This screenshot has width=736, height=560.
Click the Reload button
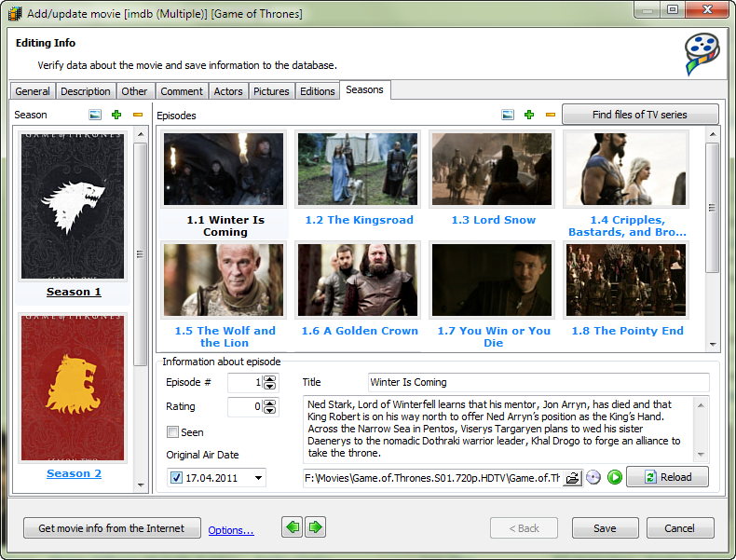click(667, 477)
